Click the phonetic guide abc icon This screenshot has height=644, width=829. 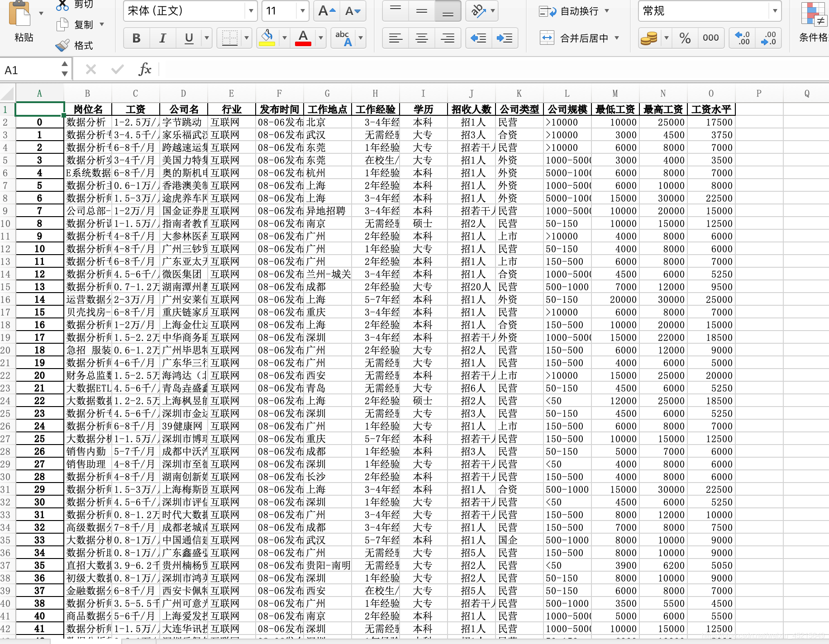[344, 38]
